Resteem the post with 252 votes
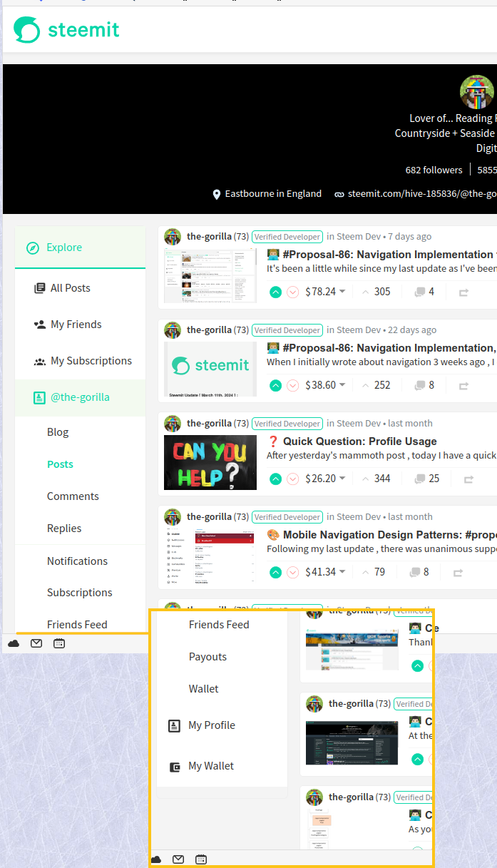497x868 pixels. [x=463, y=385]
